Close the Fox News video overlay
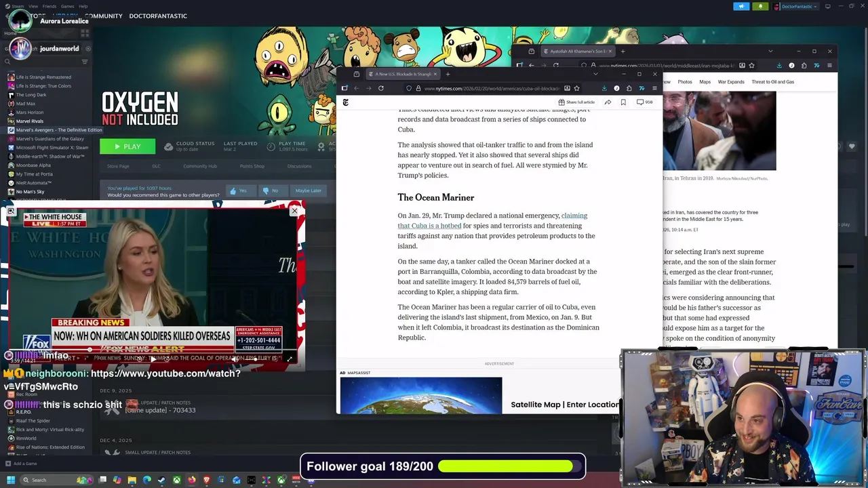 [x=294, y=211]
